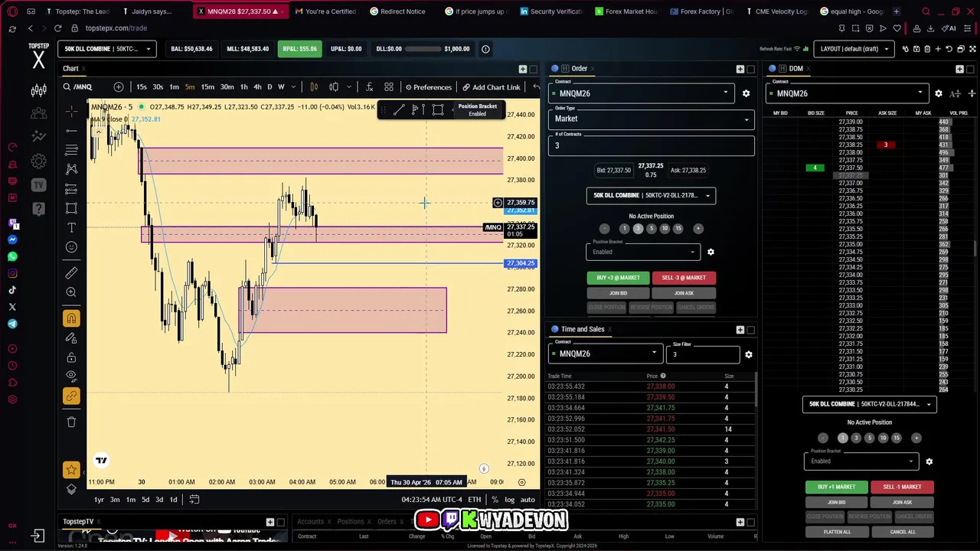Open the LAYOUT default (draft) dropdown
Image resolution: width=980 pixels, height=551 pixels.
point(854,49)
